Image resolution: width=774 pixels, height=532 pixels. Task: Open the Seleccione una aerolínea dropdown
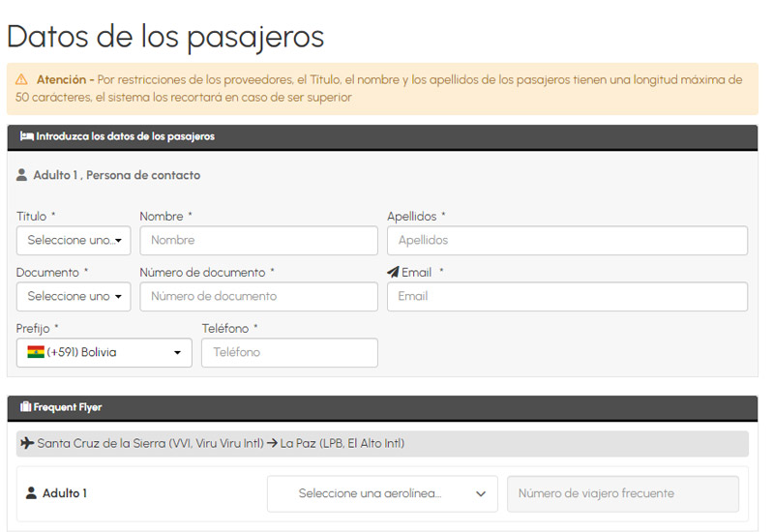tap(382, 493)
